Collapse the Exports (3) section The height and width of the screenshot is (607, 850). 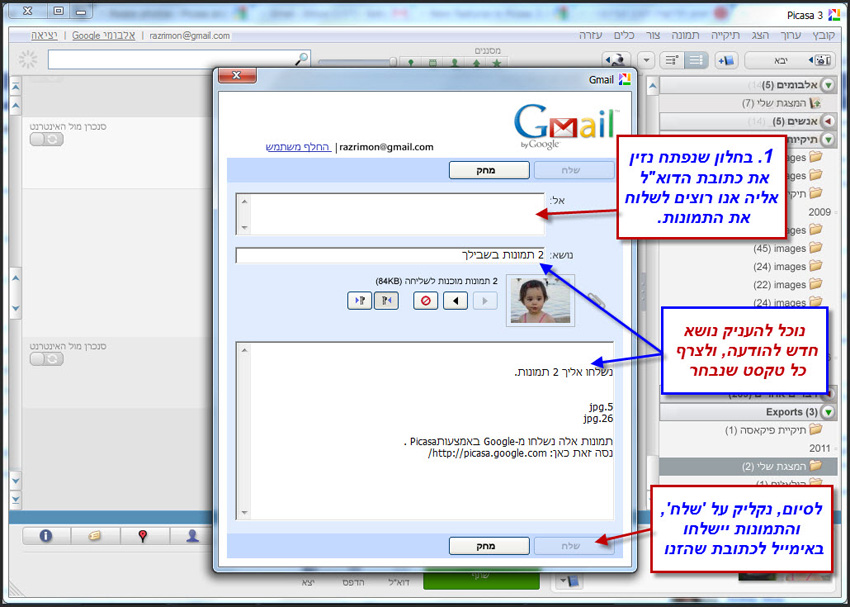coord(827,412)
